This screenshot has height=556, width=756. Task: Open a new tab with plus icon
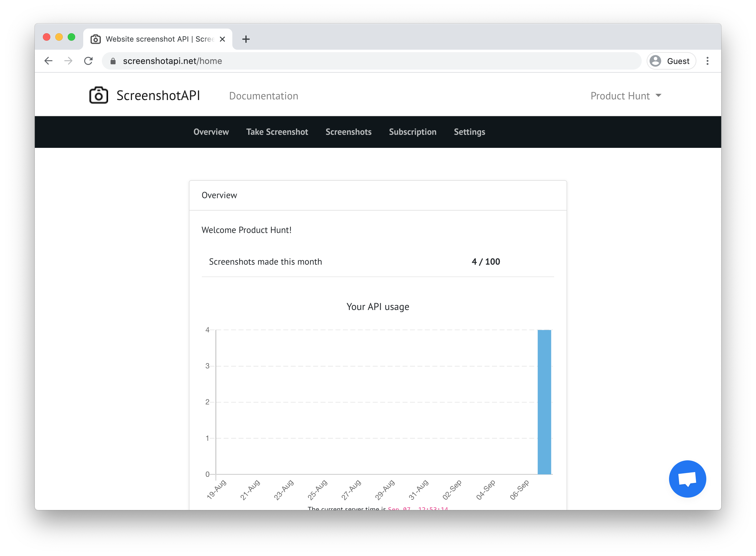[246, 39]
